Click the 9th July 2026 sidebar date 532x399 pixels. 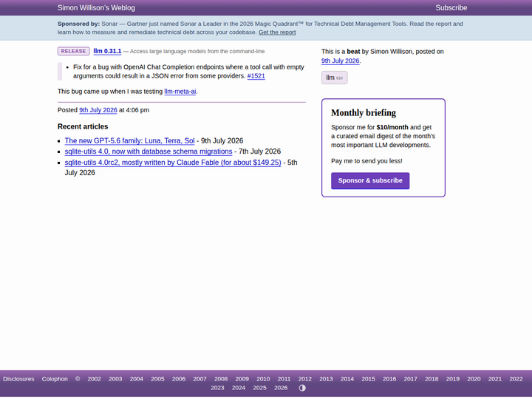pyautogui.click(x=341, y=61)
